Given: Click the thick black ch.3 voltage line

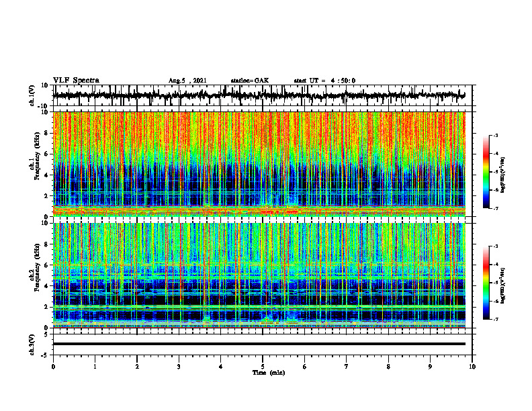Looking at the screenshot, I should click(x=259, y=344).
